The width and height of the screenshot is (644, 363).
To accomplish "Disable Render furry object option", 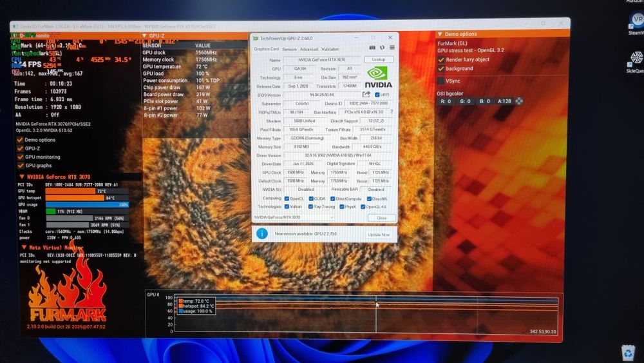I will [441, 59].
